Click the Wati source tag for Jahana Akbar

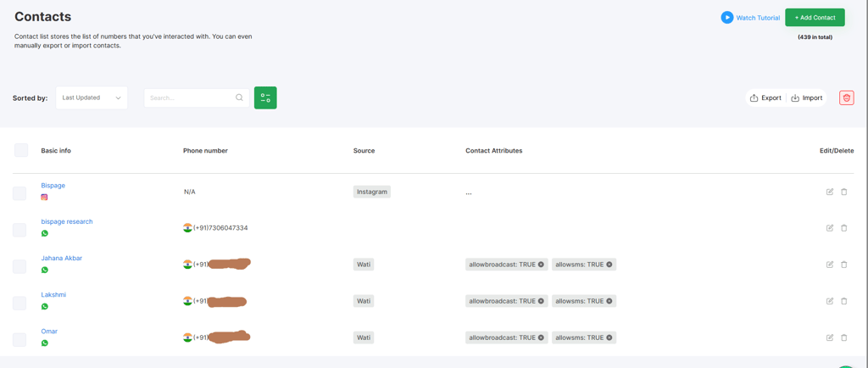click(x=364, y=265)
